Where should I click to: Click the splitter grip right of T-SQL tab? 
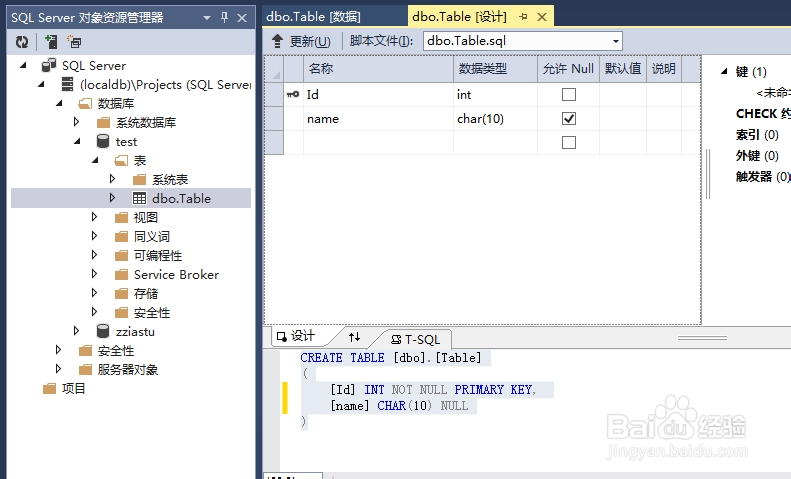[x=702, y=338]
